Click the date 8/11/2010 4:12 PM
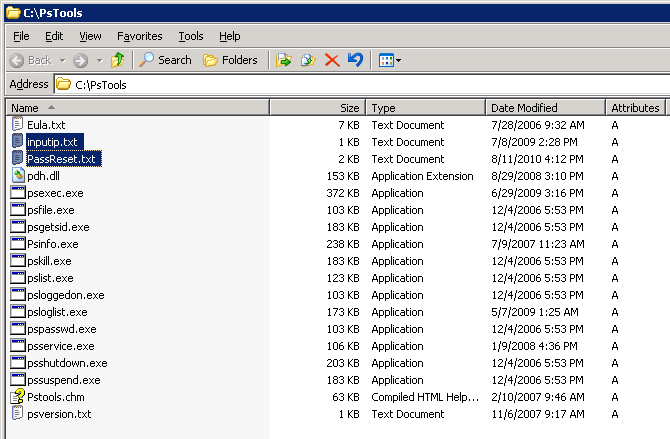This screenshot has width=670, height=439. coord(537,159)
